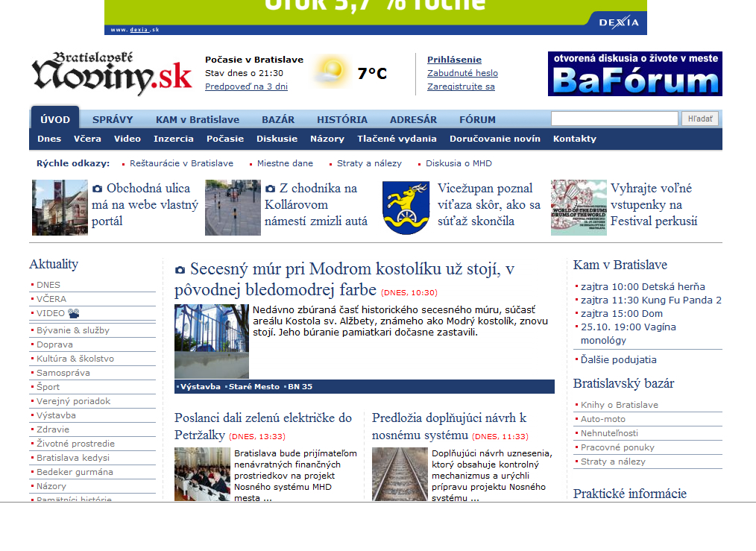The image size is (756, 551).
Task: Select the ÚVOD tab
Action: (x=55, y=119)
